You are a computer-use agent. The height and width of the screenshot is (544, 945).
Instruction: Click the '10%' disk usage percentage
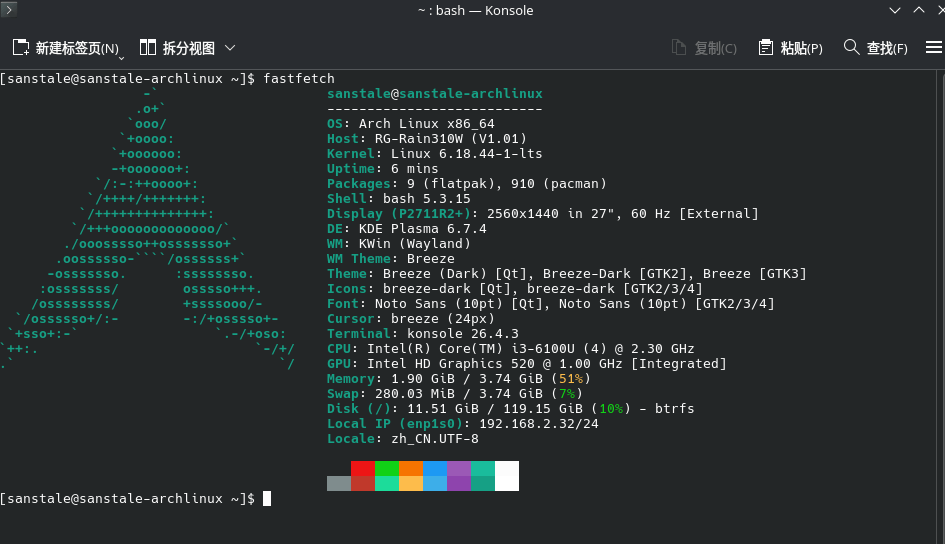[611, 409]
